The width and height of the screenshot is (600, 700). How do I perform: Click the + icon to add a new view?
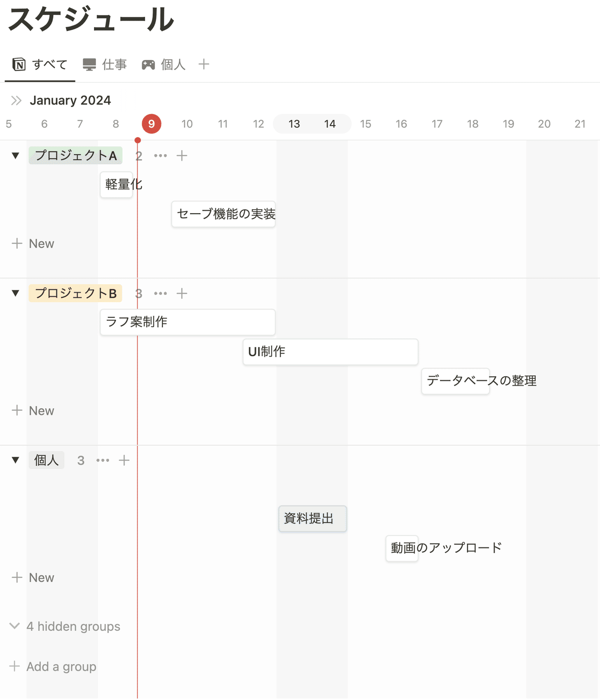pyautogui.click(x=204, y=64)
